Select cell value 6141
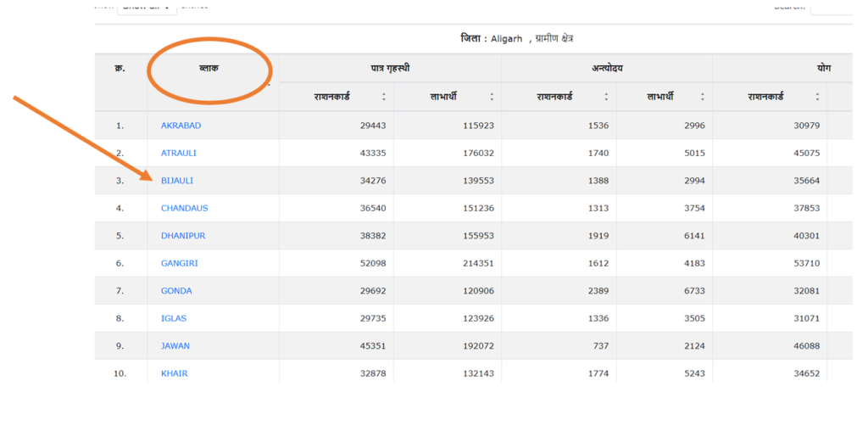The height and width of the screenshot is (448, 868). (x=694, y=236)
